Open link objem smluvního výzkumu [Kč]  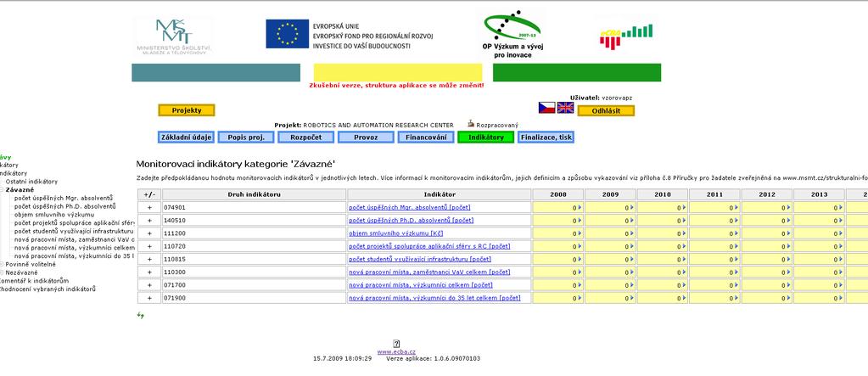click(x=395, y=233)
